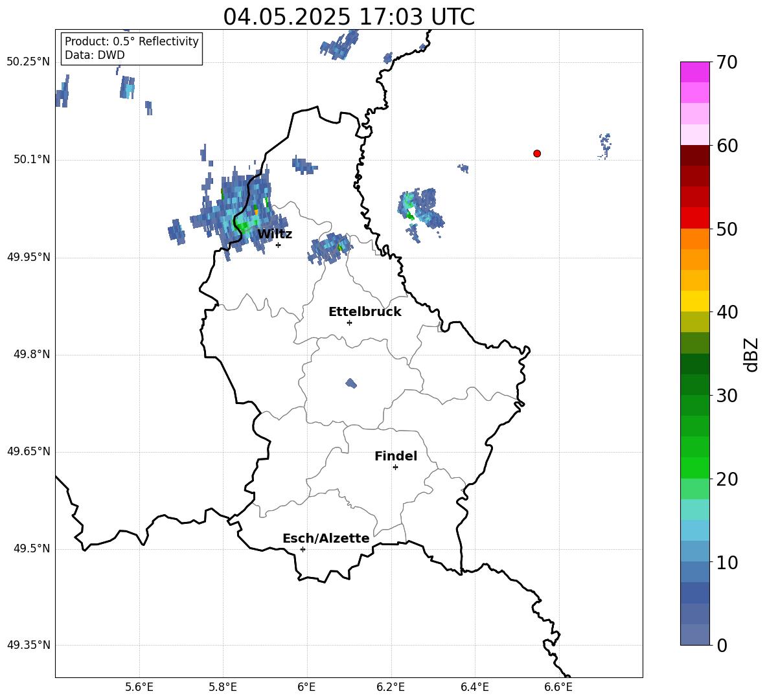Pick the magenta top colorbar segment
This screenshot has width=767, height=700.
coord(695,72)
